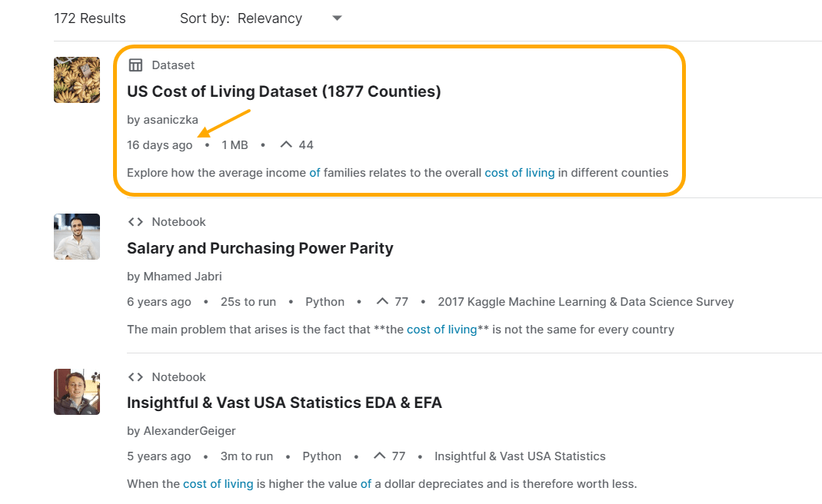Click Mhamed Jabri's profile picture

(76, 236)
